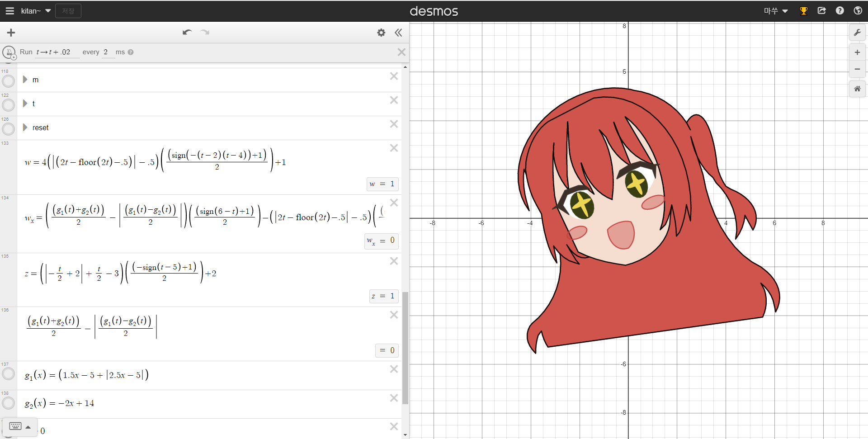Click the ticker action t→t+.02 field
This screenshot has height=439, width=868.
point(57,52)
